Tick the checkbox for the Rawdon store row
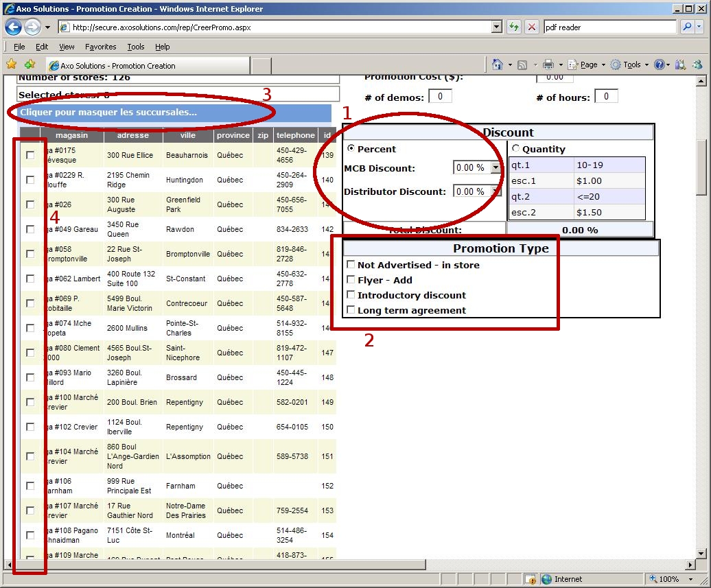The width and height of the screenshot is (711, 588). coord(30,229)
